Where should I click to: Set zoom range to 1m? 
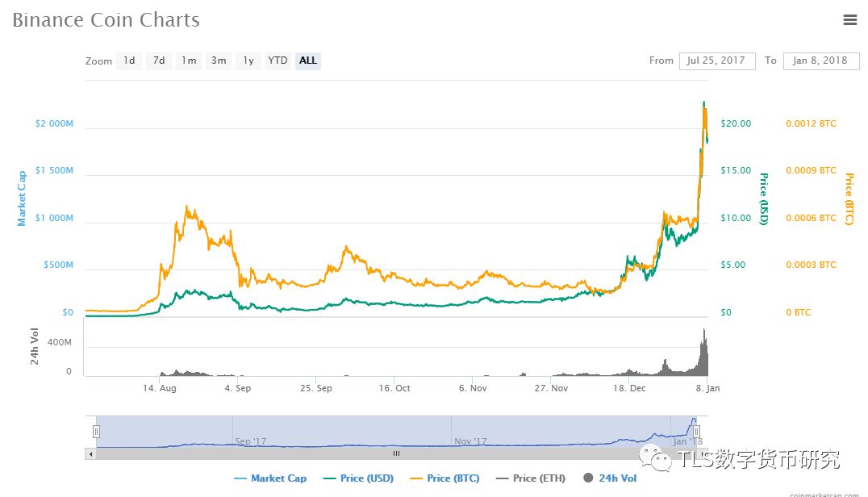click(x=189, y=61)
